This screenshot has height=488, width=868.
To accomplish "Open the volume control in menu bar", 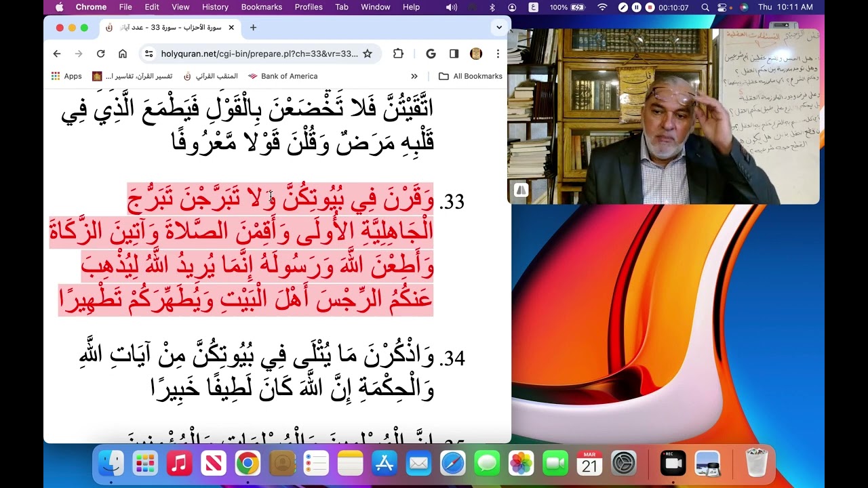I will pyautogui.click(x=451, y=7).
